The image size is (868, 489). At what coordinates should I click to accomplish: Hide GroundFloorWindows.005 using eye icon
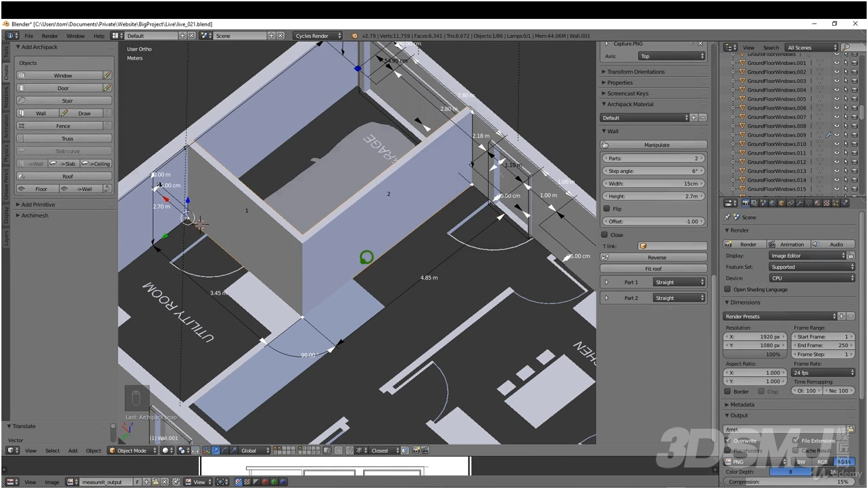(x=837, y=99)
